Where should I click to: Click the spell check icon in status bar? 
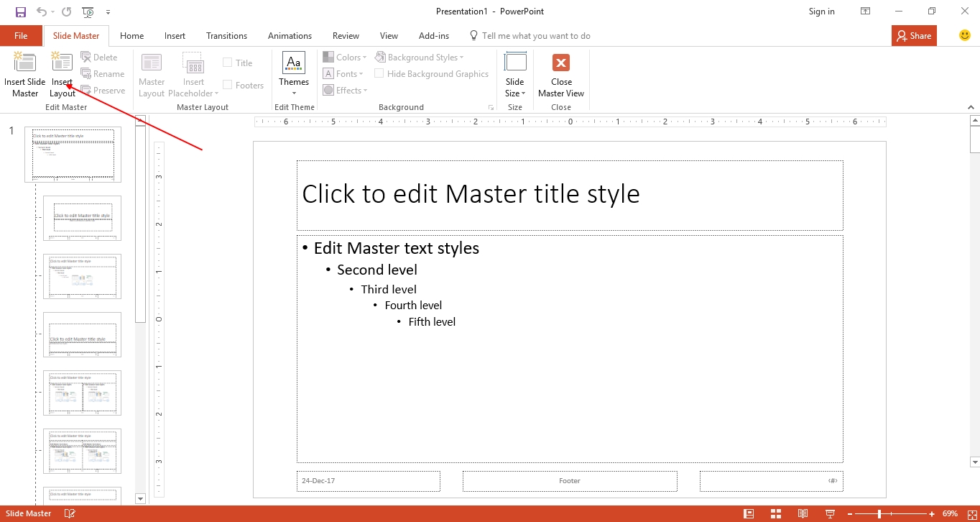coord(70,513)
